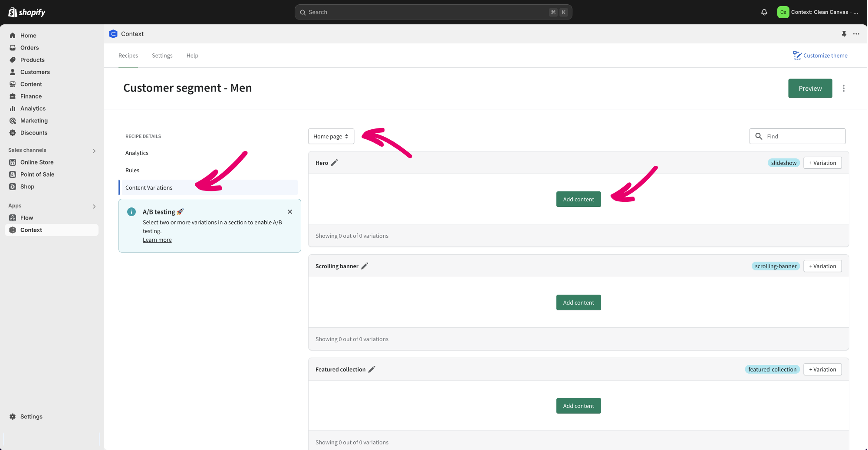
Task: Click the Shopify logo
Action: [27, 12]
